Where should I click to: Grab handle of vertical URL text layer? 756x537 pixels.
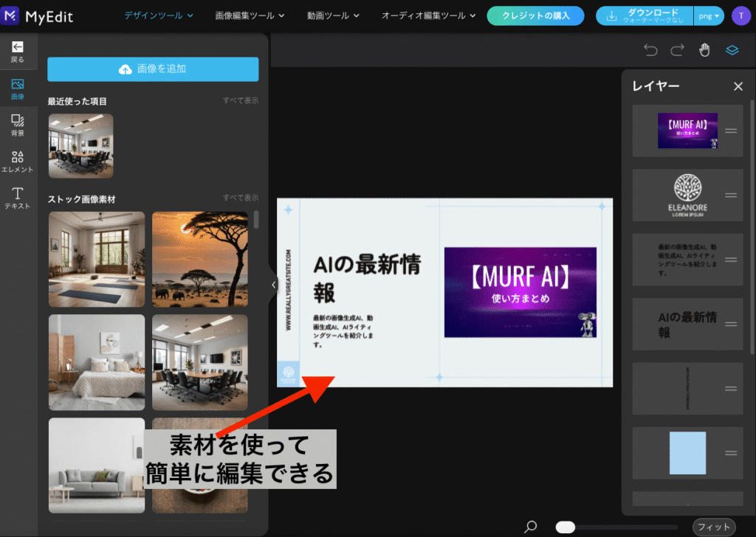(731, 389)
